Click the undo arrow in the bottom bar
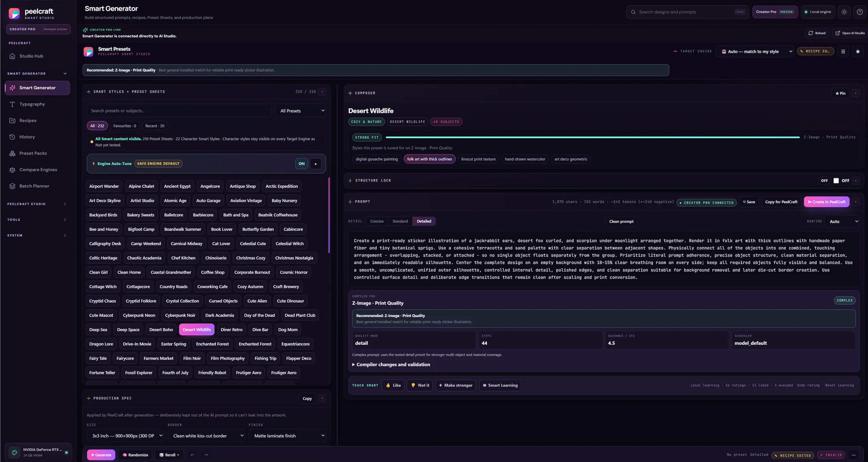Screen dimensions: 868x462 192,455
